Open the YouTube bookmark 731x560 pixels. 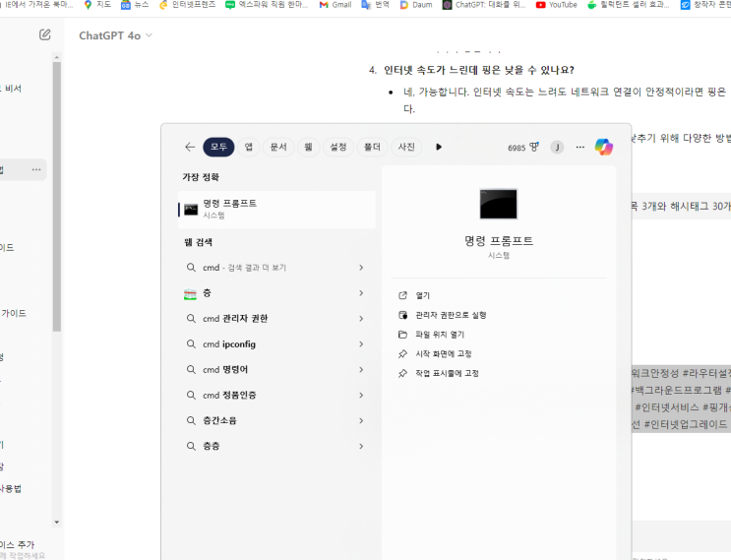[557, 5]
